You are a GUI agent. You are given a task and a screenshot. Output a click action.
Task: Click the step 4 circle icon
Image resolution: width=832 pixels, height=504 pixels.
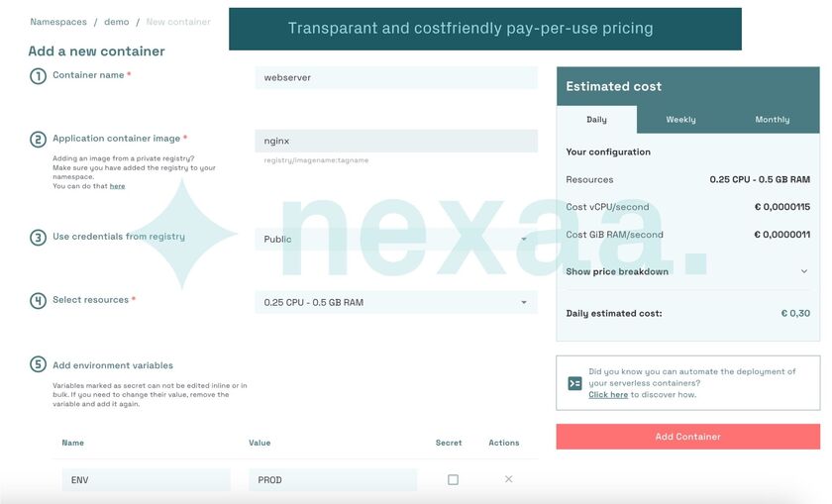(38, 301)
